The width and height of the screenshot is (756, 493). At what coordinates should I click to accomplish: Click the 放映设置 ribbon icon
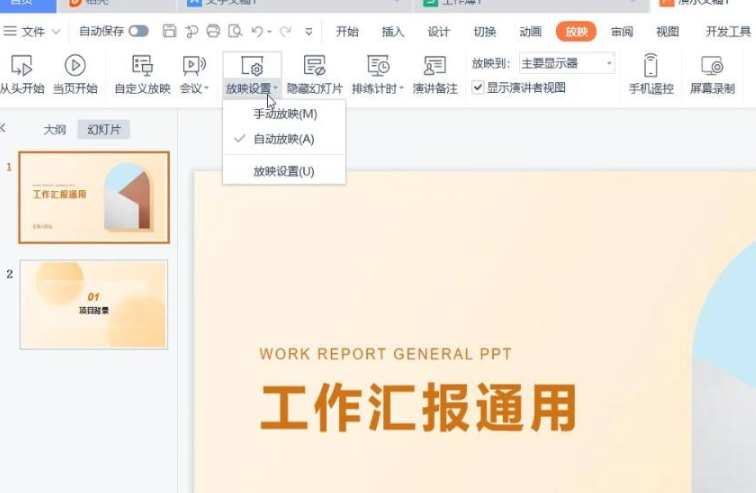coord(252,66)
